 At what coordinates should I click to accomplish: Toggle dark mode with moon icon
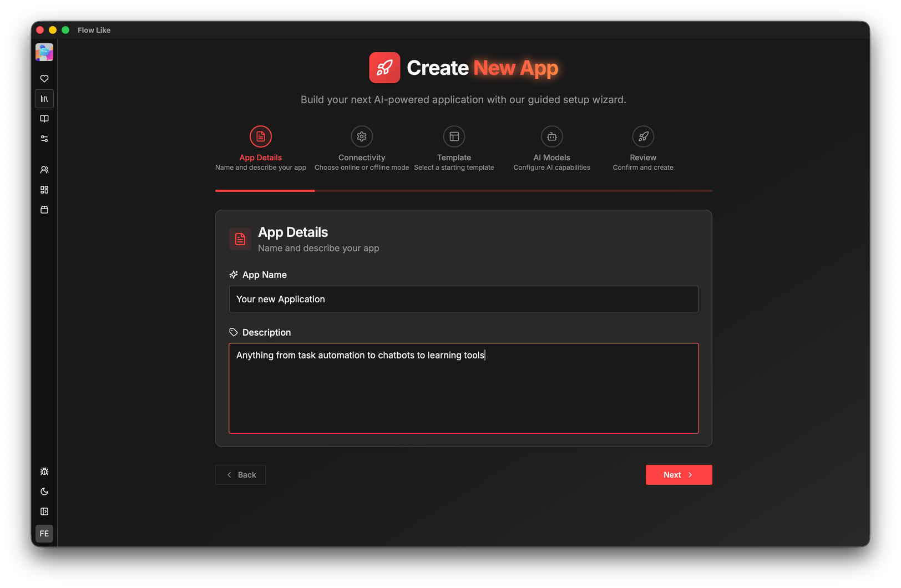[44, 491]
